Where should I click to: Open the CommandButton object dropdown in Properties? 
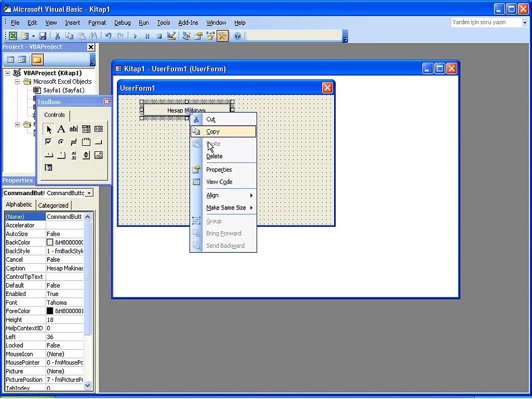click(89, 193)
